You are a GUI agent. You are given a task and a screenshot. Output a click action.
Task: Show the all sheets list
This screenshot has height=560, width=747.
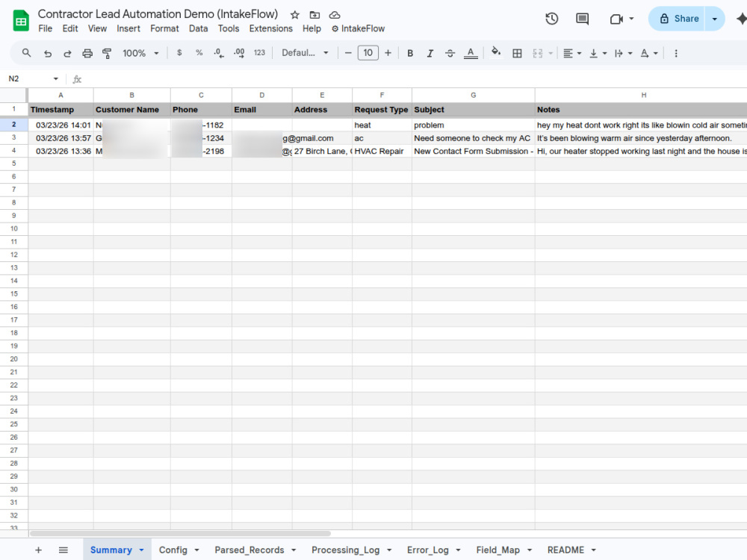tap(63, 550)
